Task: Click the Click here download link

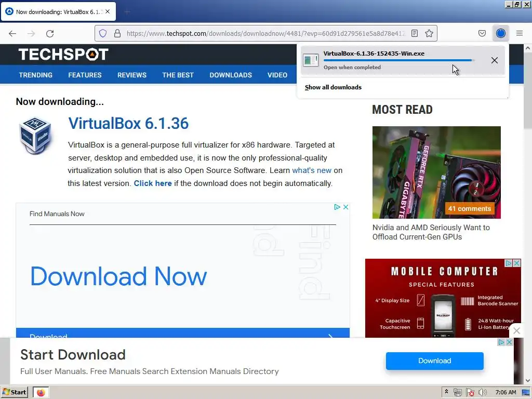Action: click(x=153, y=183)
